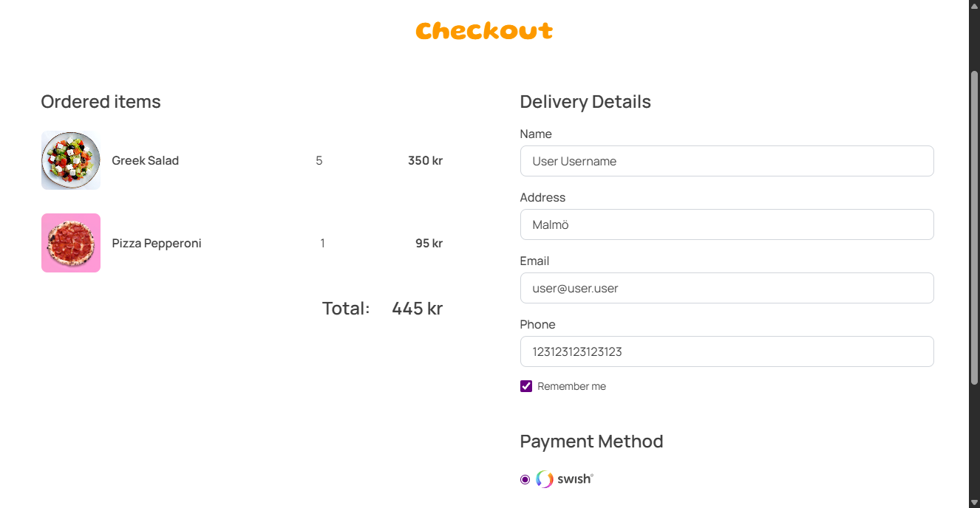980x508 pixels.
Task: Click the Remember me label text
Action: pyautogui.click(x=572, y=386)
